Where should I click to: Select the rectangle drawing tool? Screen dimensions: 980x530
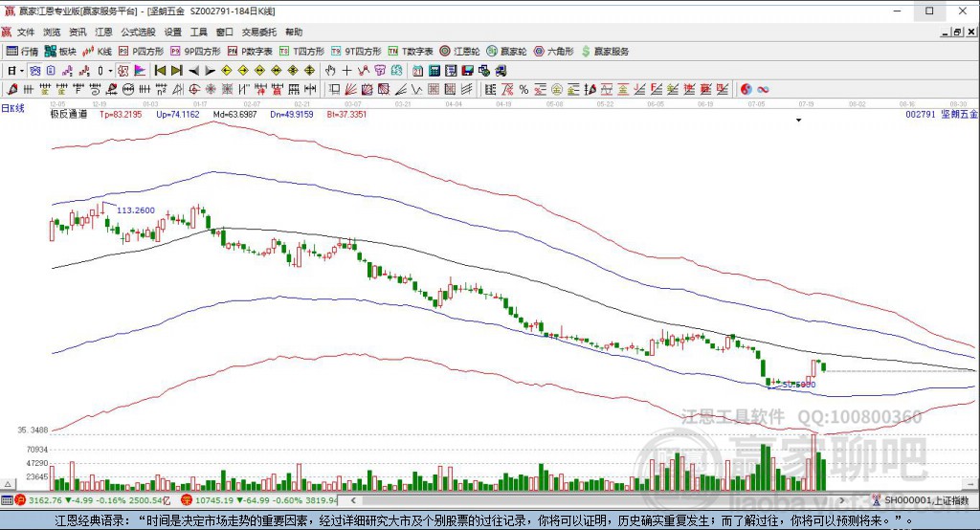tap(335, 89)
